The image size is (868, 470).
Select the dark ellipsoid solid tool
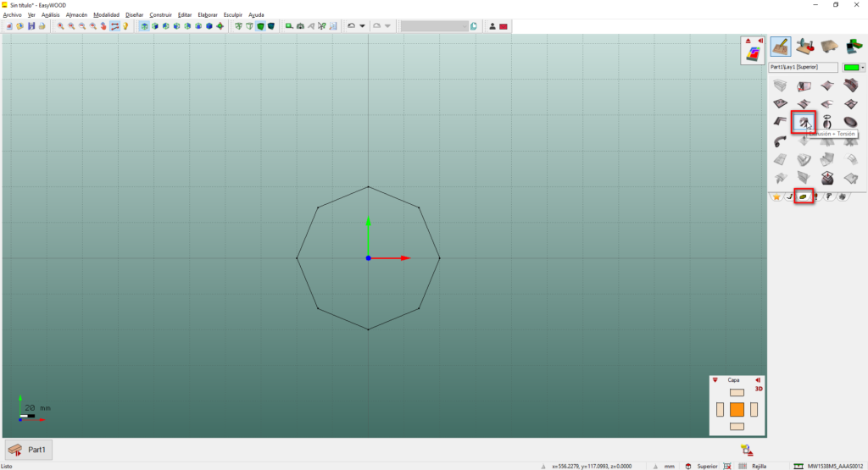849,123
